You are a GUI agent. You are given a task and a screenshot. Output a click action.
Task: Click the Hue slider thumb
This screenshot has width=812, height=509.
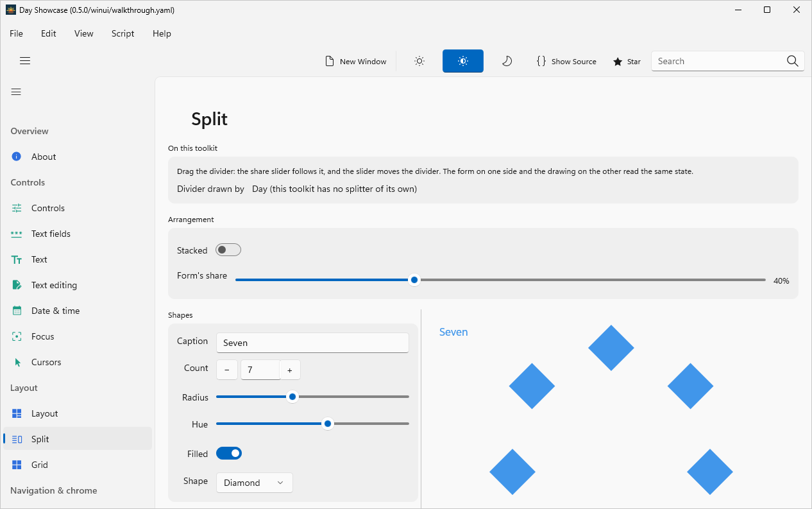(328, 424)
